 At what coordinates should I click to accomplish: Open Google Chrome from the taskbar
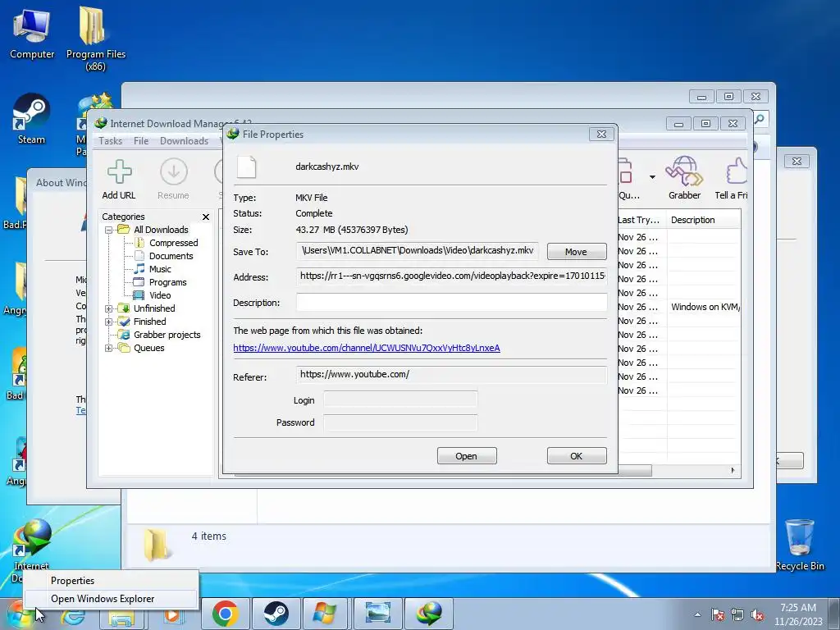(x=225, y=614)
